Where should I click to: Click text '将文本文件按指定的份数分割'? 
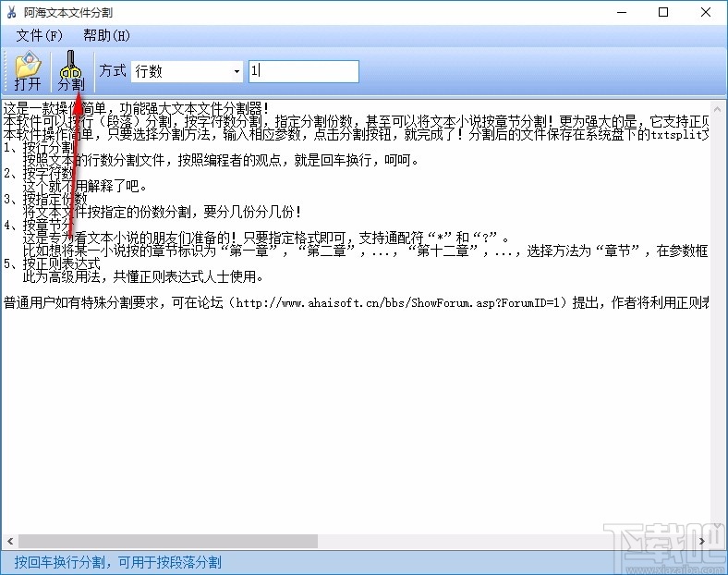(x=107, y=213)
